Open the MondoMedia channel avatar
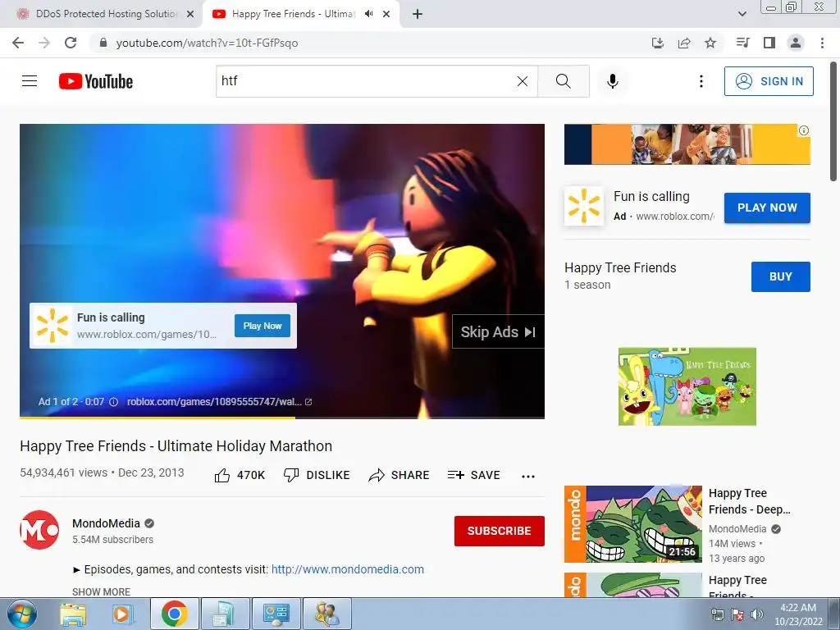The height and width of the screenshot is (630, 840). click(39, 530)
